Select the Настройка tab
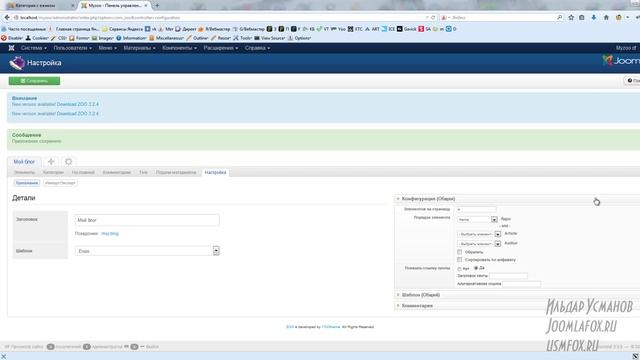Viewport: 640px width, 360px height. click(216, 172)
